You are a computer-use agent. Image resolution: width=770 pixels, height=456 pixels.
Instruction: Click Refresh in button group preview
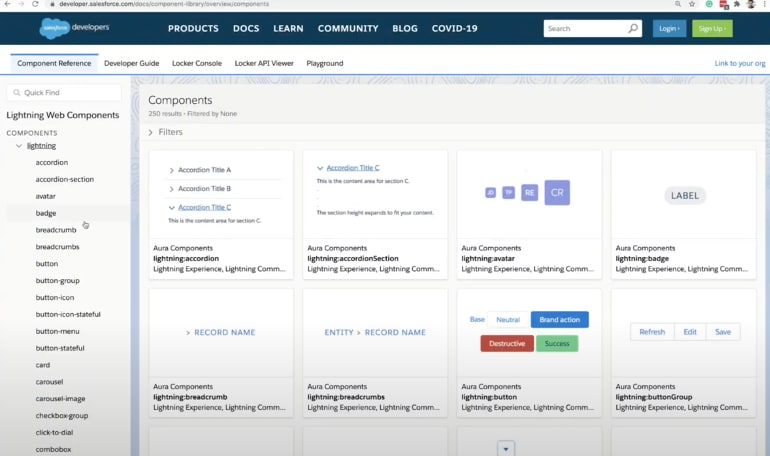[x=652, y=332]
